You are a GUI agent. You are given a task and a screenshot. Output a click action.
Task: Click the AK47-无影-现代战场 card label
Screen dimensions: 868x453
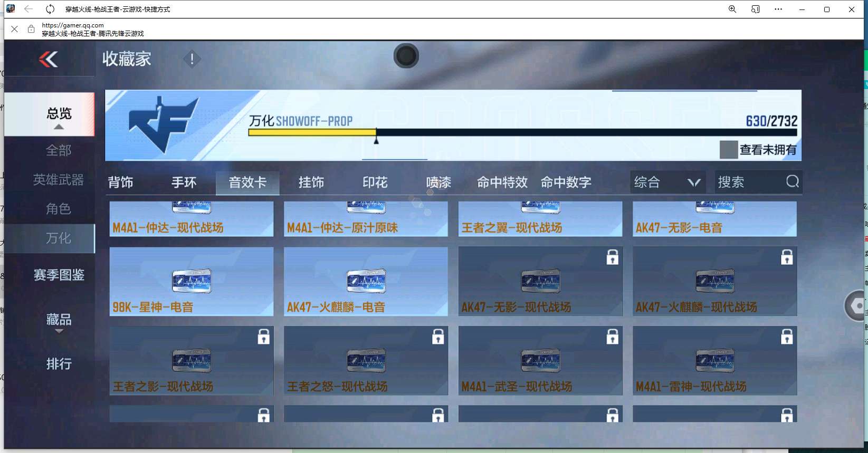pos(516,307)
